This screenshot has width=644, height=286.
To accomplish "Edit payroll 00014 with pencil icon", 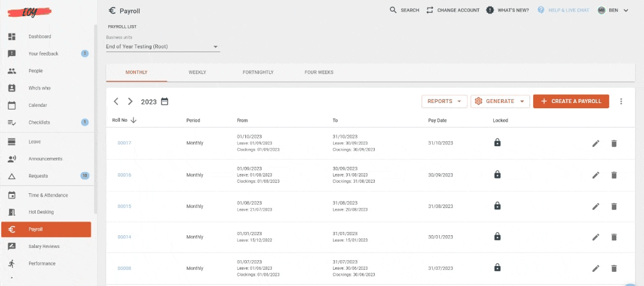I will (x=596, y=237).
